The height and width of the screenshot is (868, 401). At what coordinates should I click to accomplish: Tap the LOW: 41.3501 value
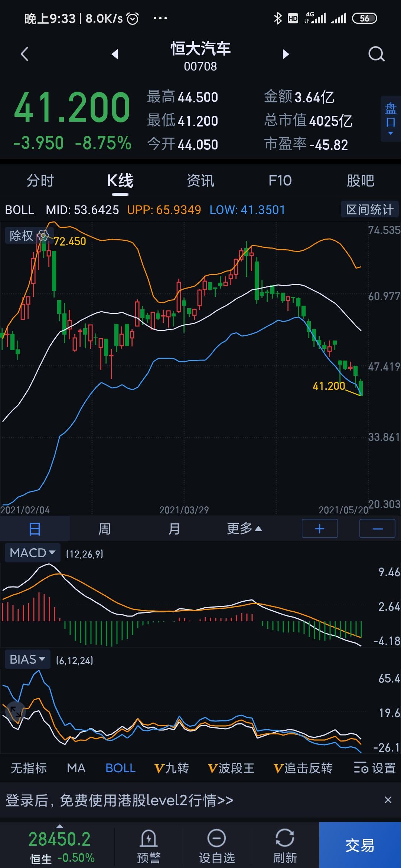(x=247, y=210)
